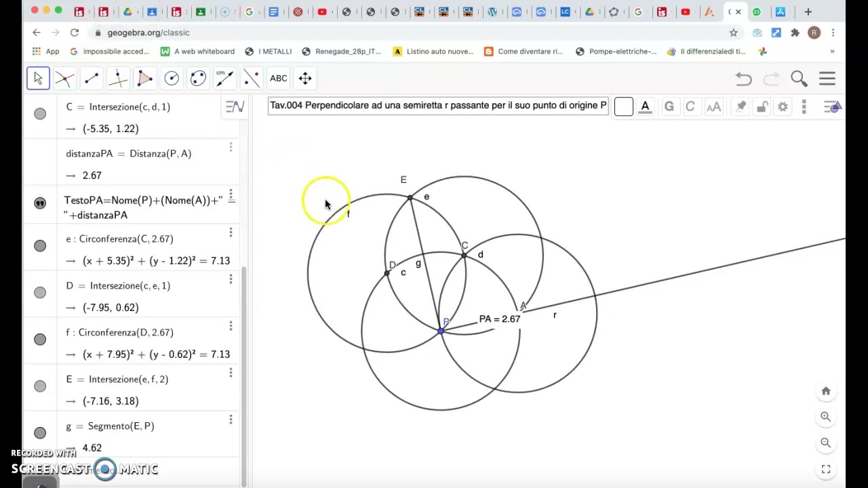The width and height of the screenshot is (868, 488).
Task: Toggle Graphics view style bar icon
Action: 833,106
